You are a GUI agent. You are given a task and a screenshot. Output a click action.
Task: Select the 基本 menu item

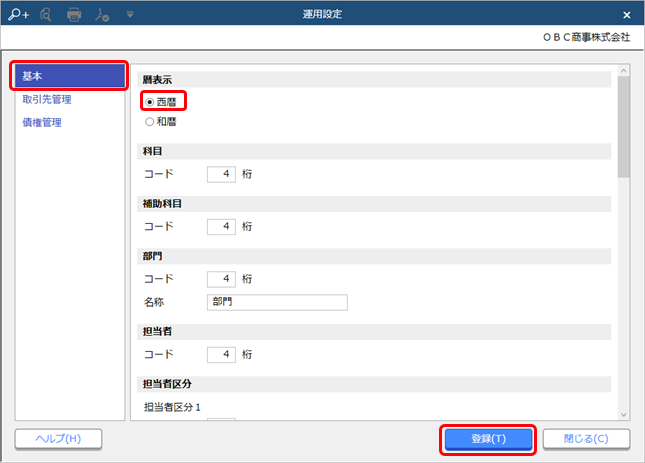coord(70,76)
